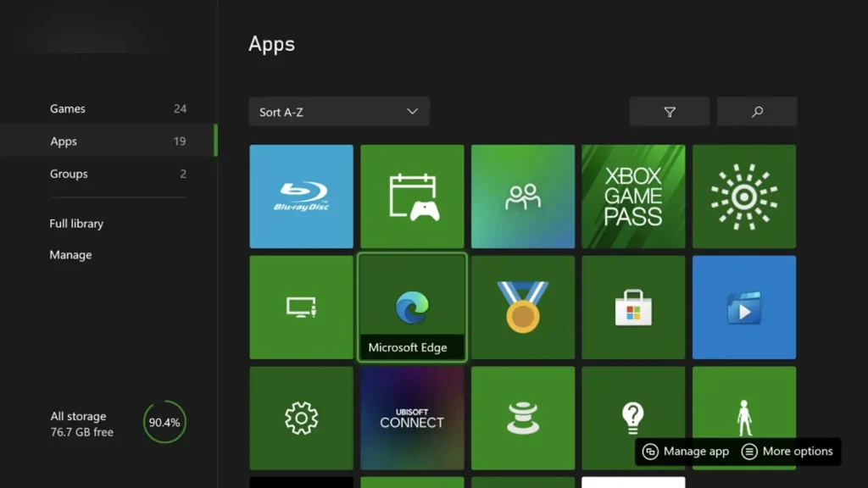Launch the Microsoft Edge tile
Viewport: 868px width, 488px height.
pos(412,307)
